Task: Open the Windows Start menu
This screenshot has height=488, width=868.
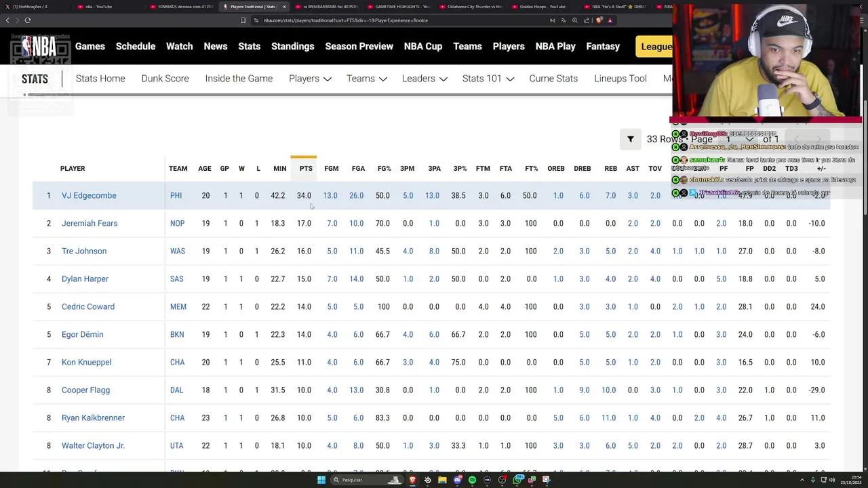Action: click(x=321, y=480)
